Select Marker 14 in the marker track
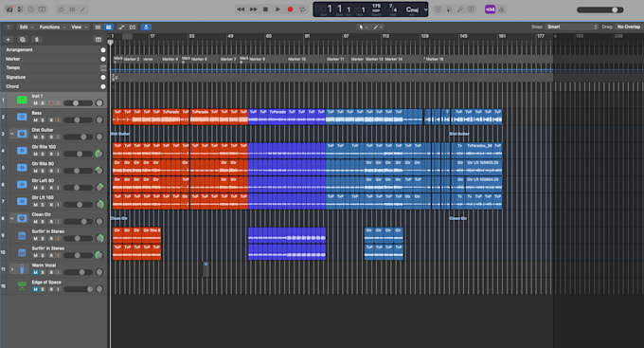 [x=393, y=59]
